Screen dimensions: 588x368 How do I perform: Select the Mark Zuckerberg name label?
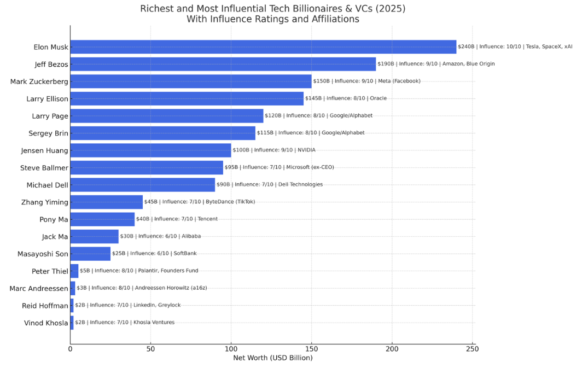point(39,81)
